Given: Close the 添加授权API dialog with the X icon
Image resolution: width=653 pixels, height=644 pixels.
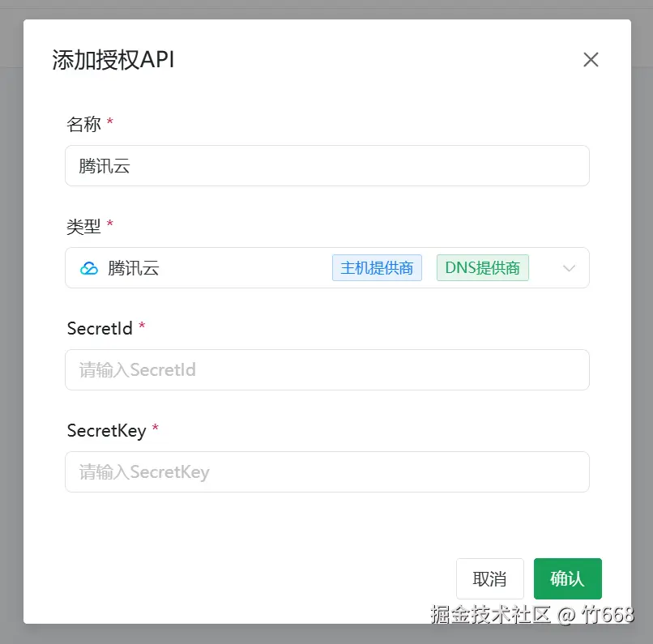Looking at the screenshot, I should tap(591, 59).
